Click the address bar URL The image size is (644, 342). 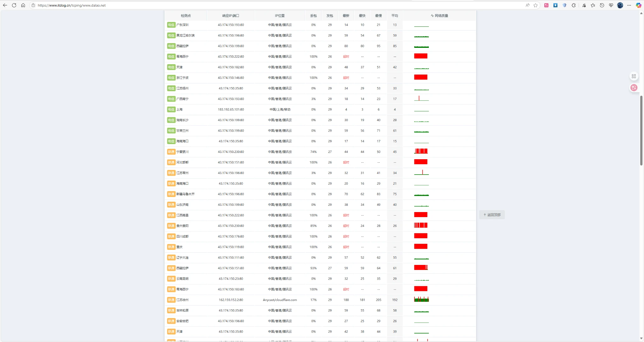point(72,5)
